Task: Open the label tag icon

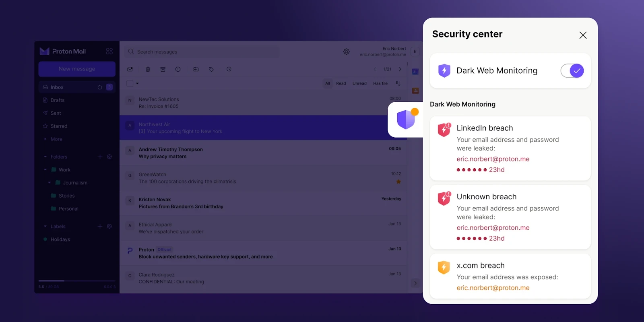Action: click(x=211, y=69)
